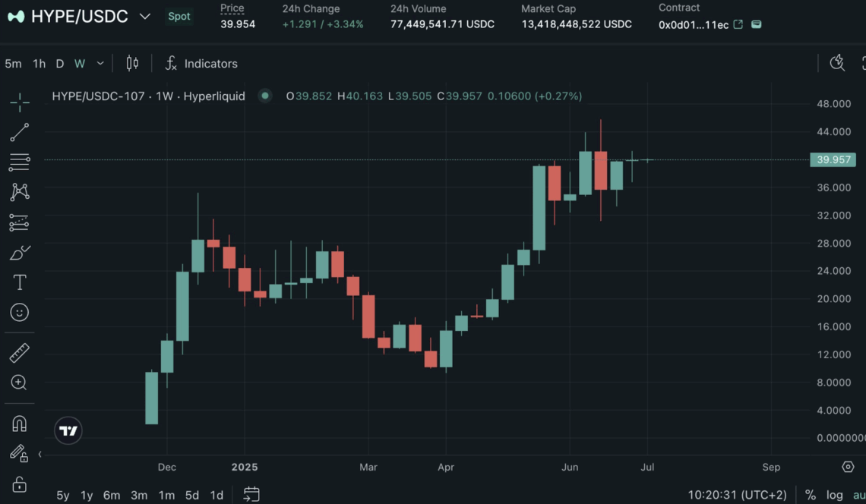Select the brush drawing tool
This screenshot has height=504, width=866.
[x=19, y=251]
